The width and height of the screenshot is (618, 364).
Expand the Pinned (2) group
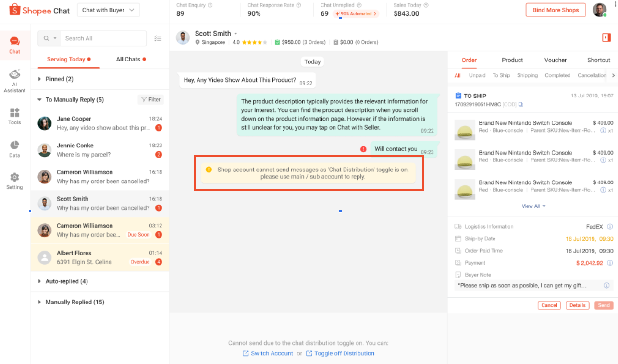[x=39, y=79]
